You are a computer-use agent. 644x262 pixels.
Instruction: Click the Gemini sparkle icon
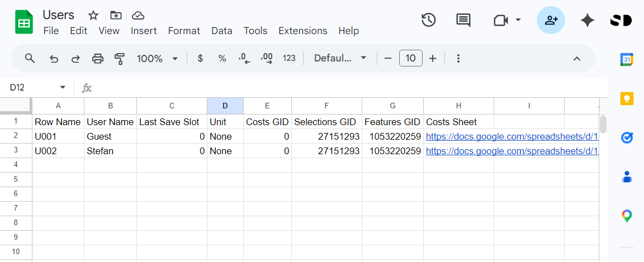(x=587, y=21)
